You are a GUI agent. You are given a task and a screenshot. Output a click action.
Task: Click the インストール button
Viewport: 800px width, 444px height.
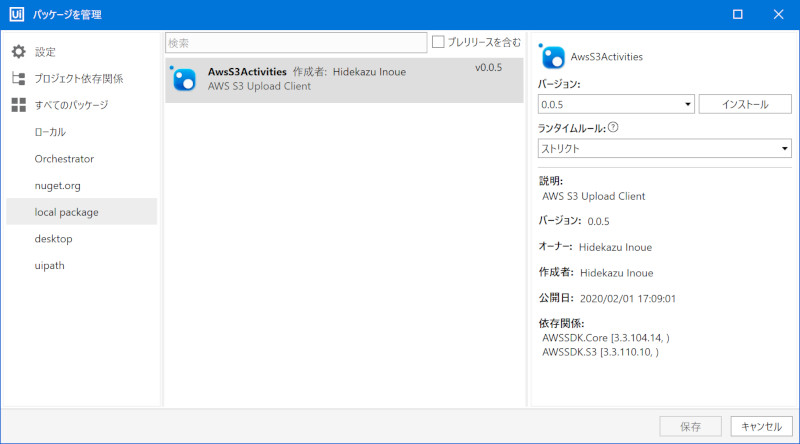click(x=744, y=104)
